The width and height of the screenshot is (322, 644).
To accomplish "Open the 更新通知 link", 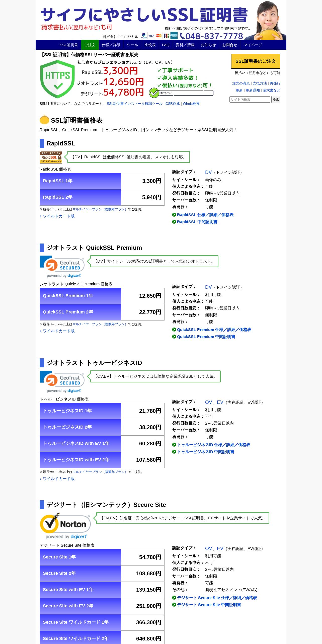I will [253, 91].
